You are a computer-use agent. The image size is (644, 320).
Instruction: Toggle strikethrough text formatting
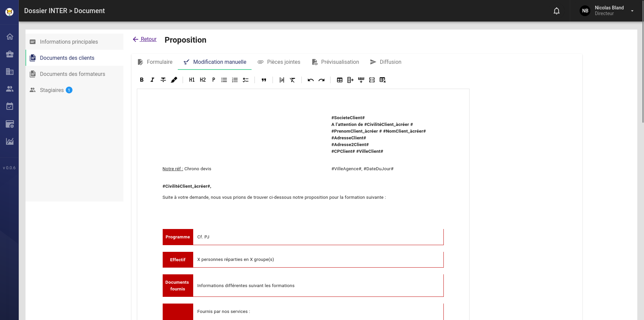[x=163, y=80]
